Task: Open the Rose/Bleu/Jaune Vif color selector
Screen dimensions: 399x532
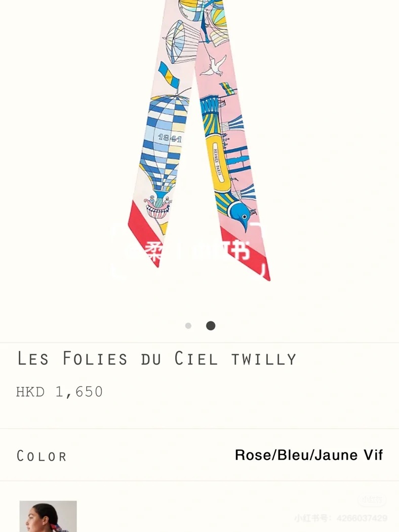Action: point(309,455)
